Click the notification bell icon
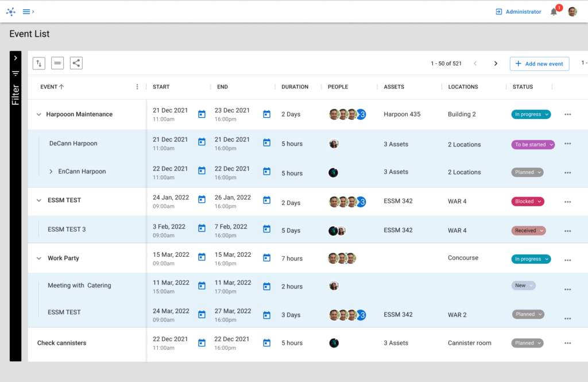The height and width of the screenshot is (382, 588). (554, 12)
